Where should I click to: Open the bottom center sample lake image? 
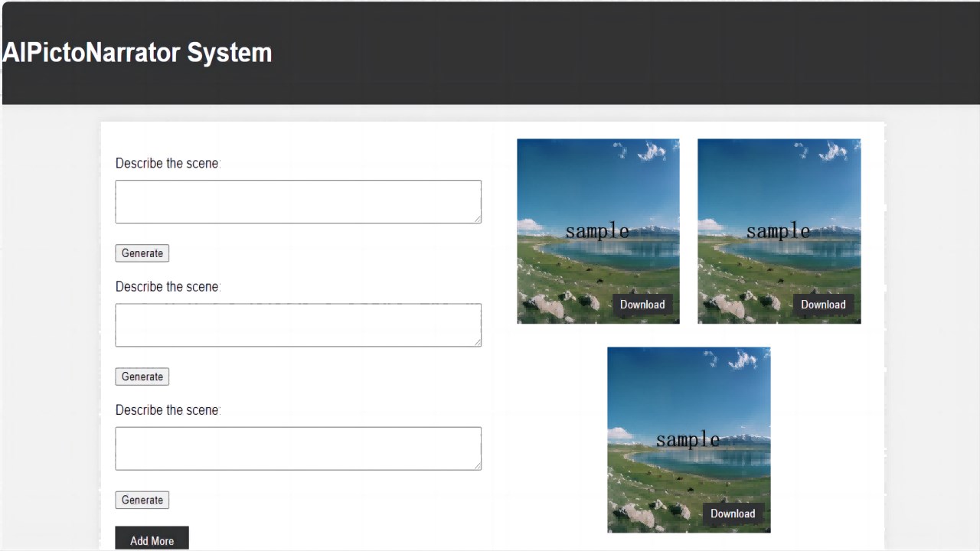(688, 440)
